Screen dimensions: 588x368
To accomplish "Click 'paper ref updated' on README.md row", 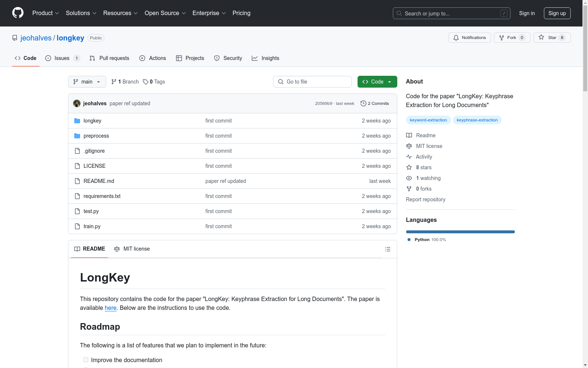I will coord(226,181).
